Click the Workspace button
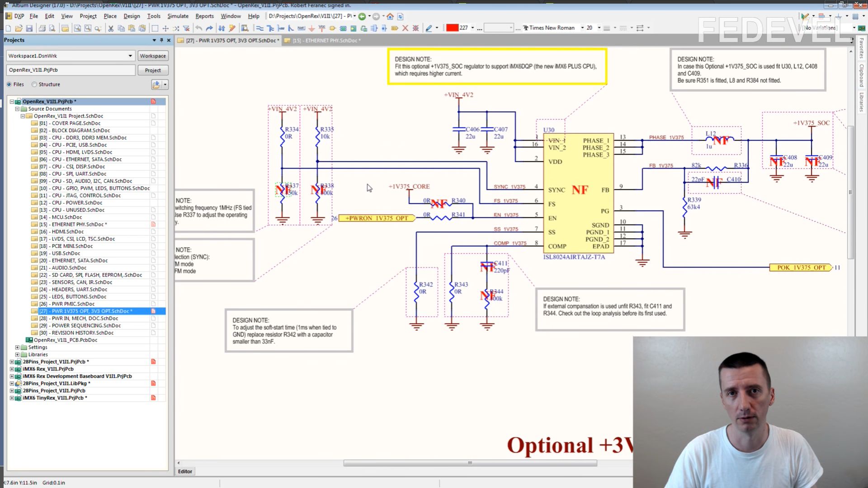The width and height of the screenshot is (868, 488). [x=153, y=56]
